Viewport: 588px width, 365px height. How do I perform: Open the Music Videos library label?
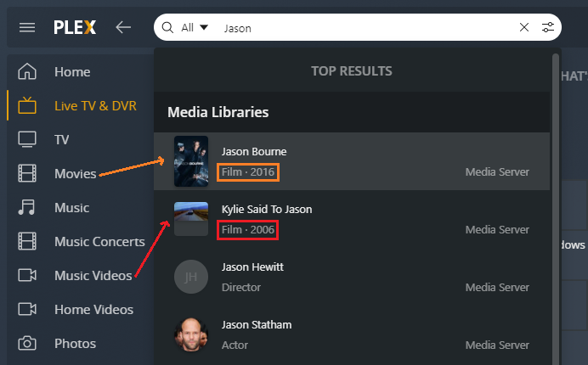click(x=93, y=276)
